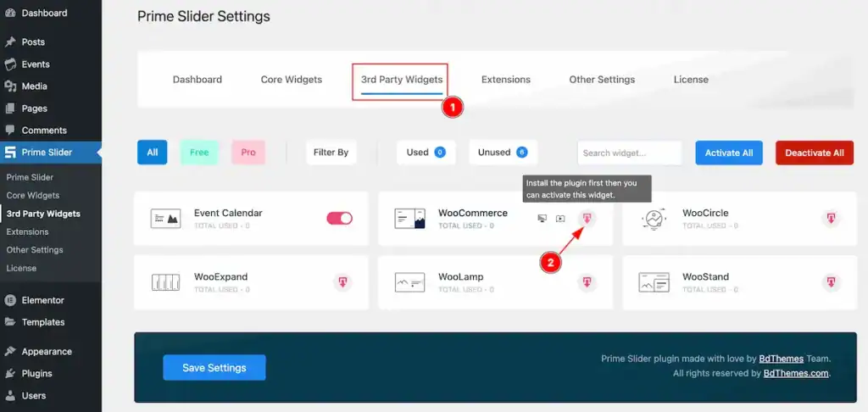Open Core Widgets in sidebar submenu

[33, 196]
